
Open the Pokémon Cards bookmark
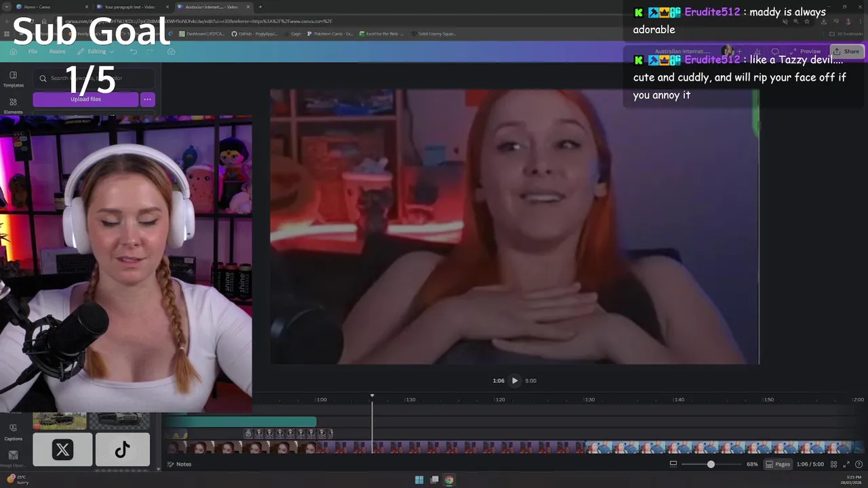330,34
